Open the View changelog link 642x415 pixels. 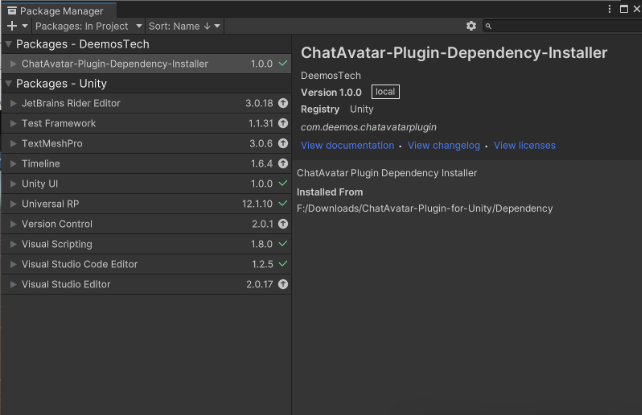point(444,145)
